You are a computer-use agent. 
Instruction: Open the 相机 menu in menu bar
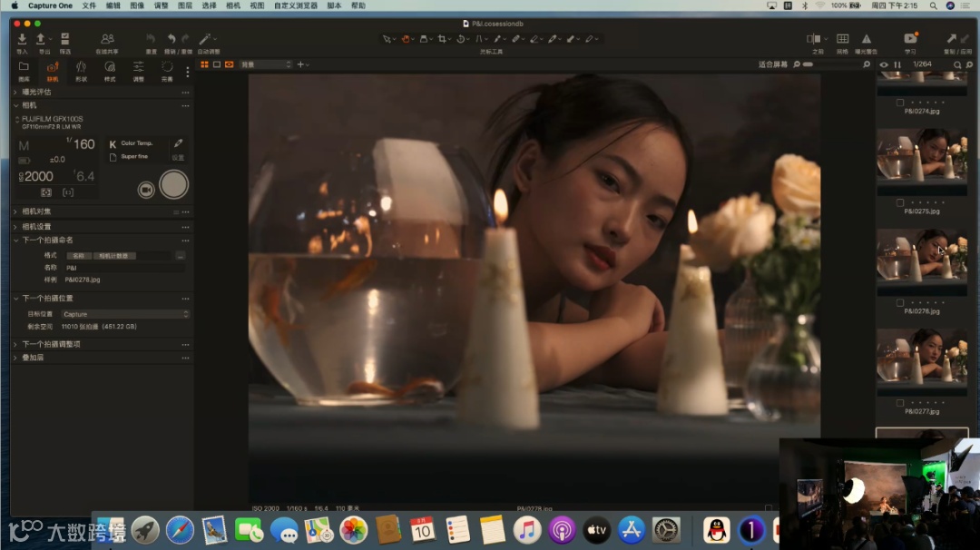tap(233, 5)
